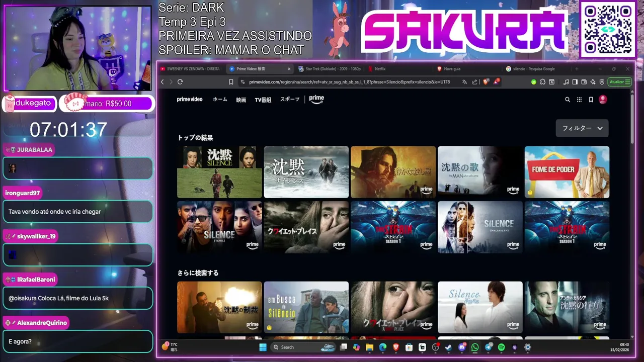The image size is (644, 362).
Task: Open the Brave VPN shield icon
Action: pos(602,82)
